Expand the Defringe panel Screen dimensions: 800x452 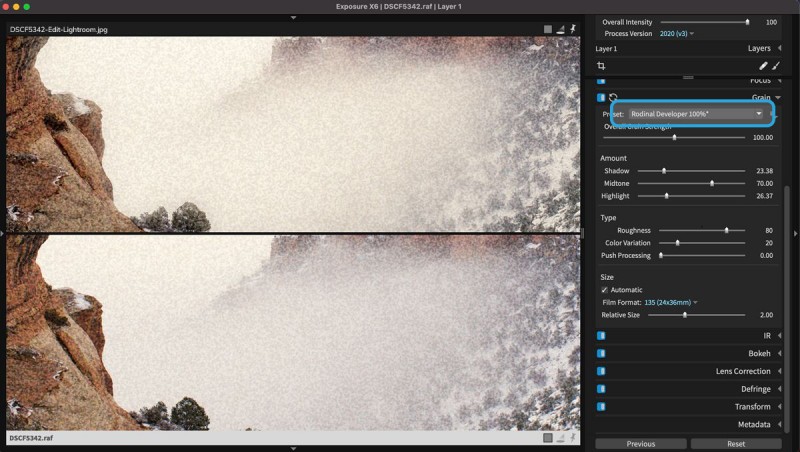(x=780, y=389)
